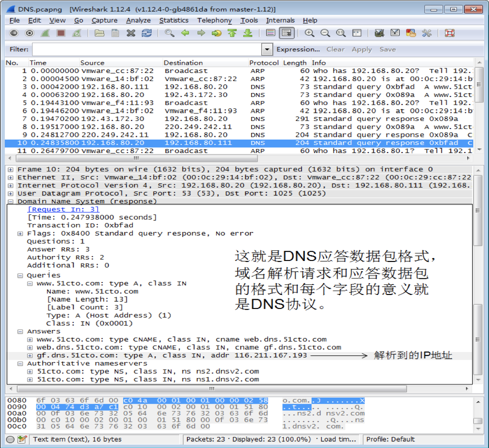This screenshot has width=489, height=448.
Task: Click the expert info status bar icon
Action: 10,439
